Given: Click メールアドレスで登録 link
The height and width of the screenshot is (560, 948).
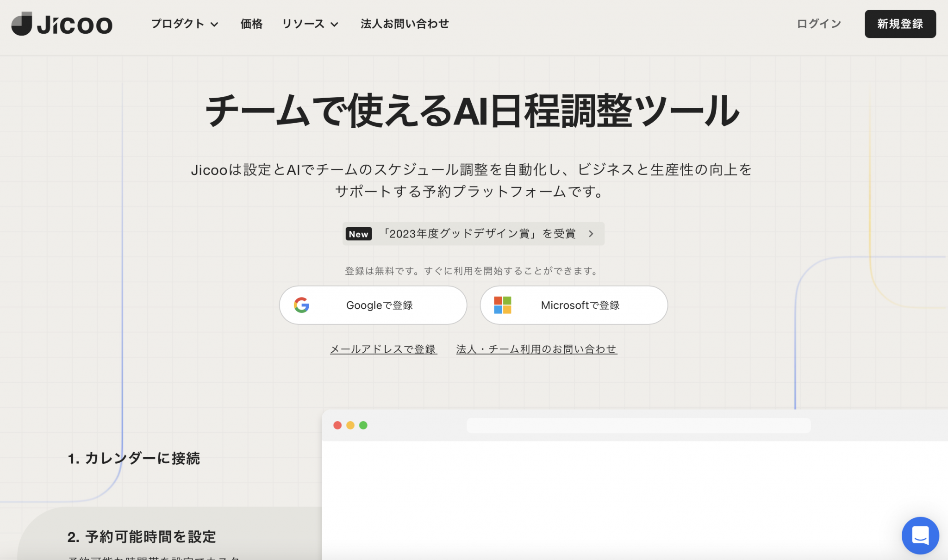Looking at the screenshot, I should tap(383, 349).
